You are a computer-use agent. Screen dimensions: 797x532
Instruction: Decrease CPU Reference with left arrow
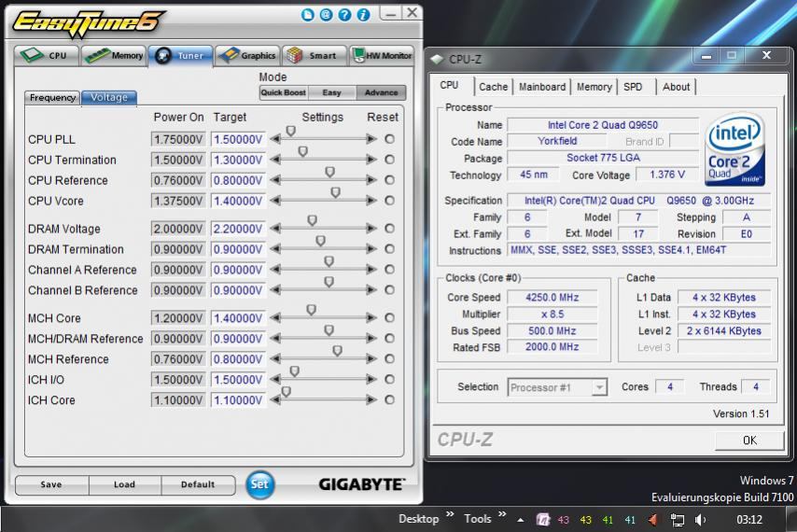click(275, 180)
